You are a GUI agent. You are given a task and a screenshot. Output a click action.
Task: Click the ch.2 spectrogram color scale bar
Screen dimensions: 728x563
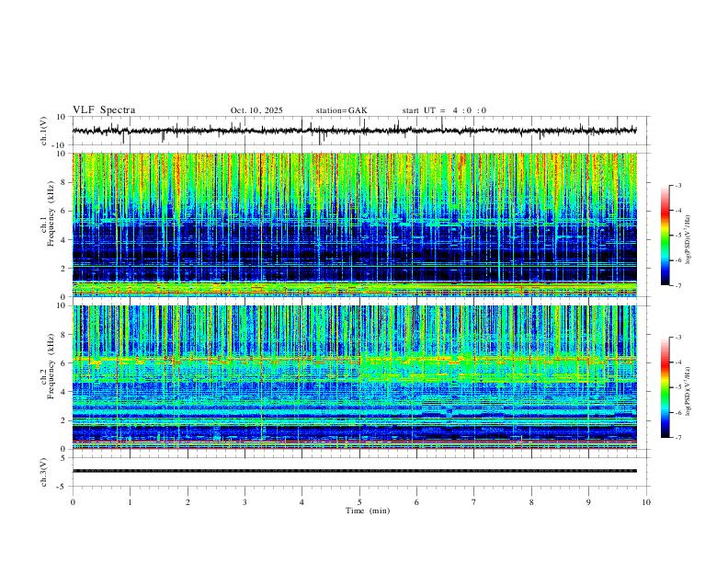tap(665, 387)
